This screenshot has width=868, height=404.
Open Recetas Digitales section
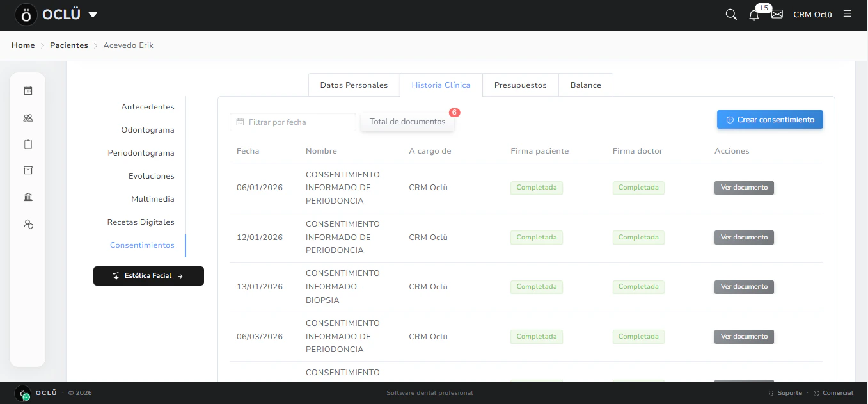coord(141,222)
